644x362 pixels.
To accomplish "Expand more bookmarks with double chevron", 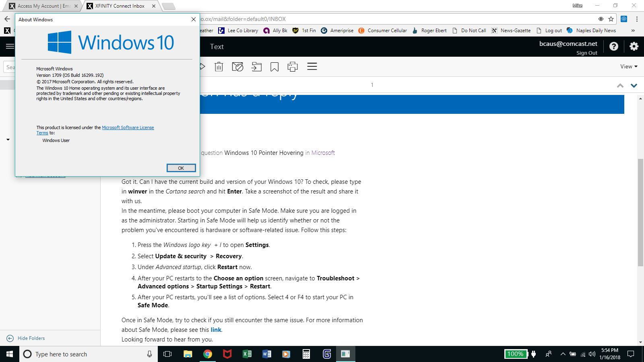I will coord(633,31).
